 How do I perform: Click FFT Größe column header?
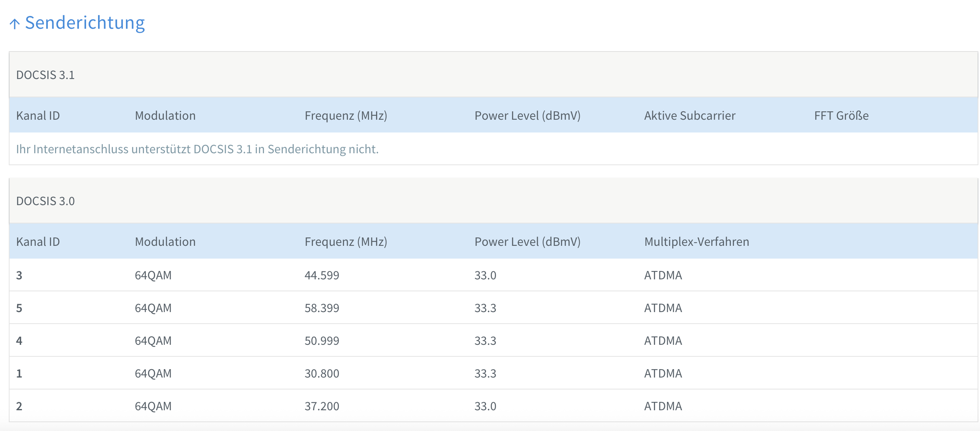(841, 116)
